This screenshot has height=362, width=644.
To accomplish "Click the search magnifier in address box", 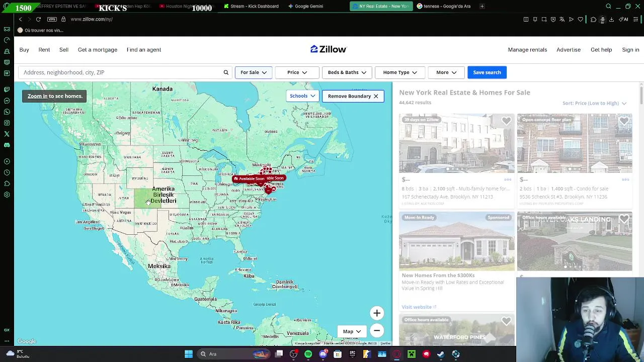I will pyautogui.click(x=226, y=72).
